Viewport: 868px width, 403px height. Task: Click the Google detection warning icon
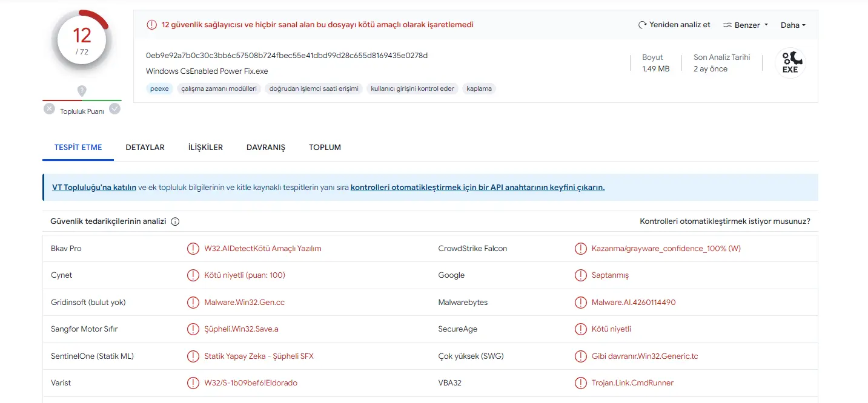580,275
